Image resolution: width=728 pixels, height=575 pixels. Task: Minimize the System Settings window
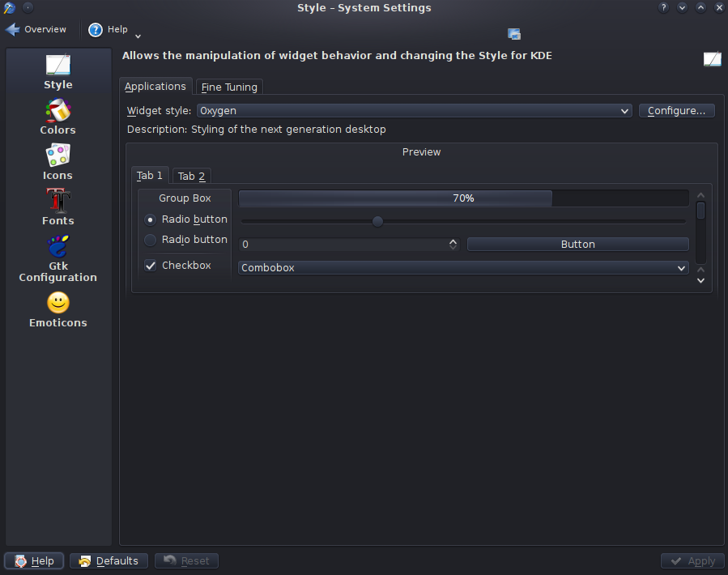[x=682, y=7]
